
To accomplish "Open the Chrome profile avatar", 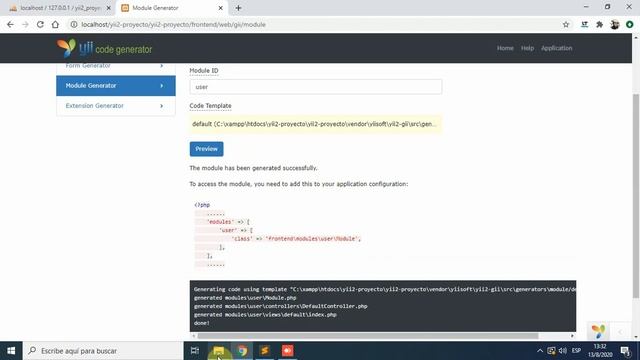I will pos(615,24).
